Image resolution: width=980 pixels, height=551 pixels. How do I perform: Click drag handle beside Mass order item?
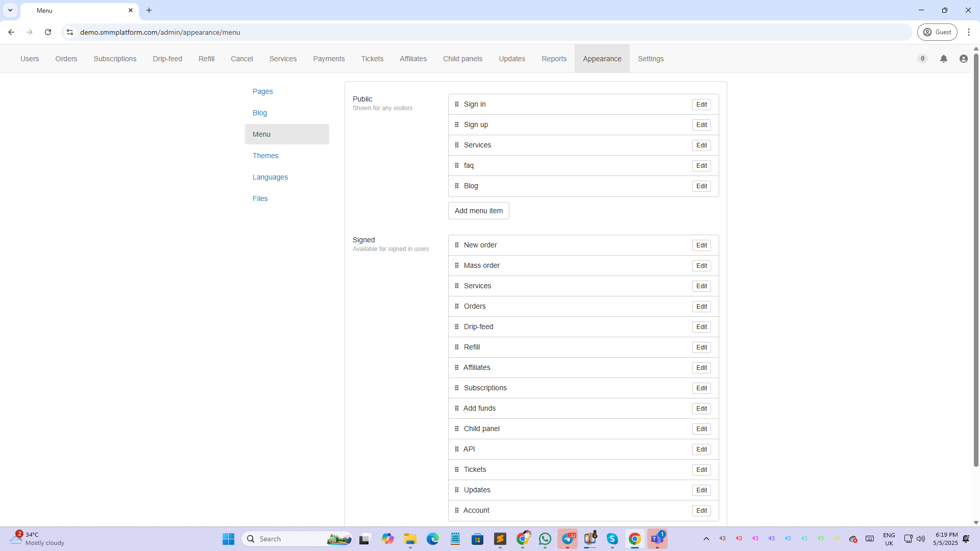[457, 265]
